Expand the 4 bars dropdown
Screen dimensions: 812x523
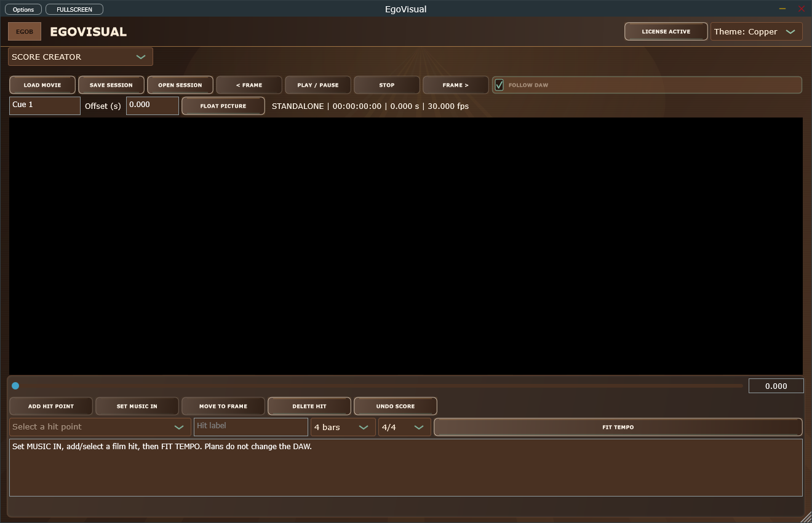click(x=343, y=427)
